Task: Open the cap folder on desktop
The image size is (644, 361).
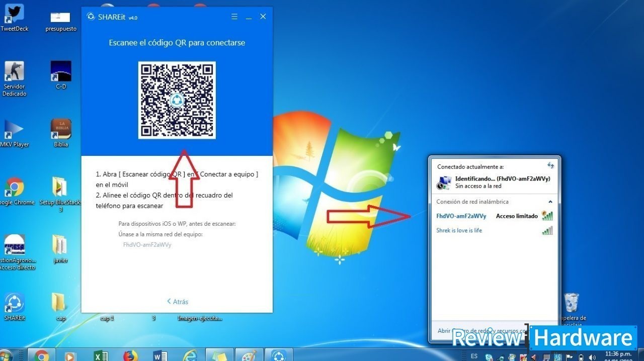Action: click(x=60, y=307)
